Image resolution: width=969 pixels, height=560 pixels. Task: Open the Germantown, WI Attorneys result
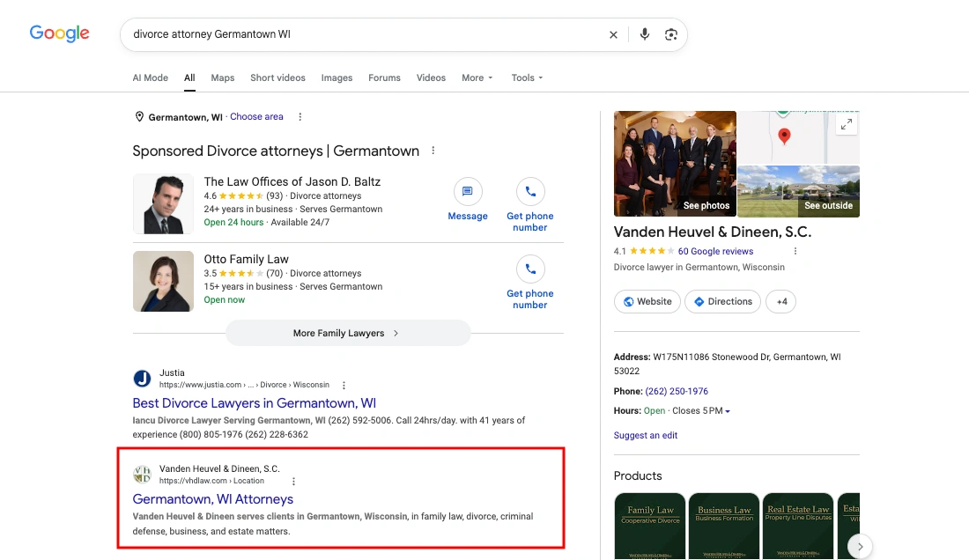[212, 499]
